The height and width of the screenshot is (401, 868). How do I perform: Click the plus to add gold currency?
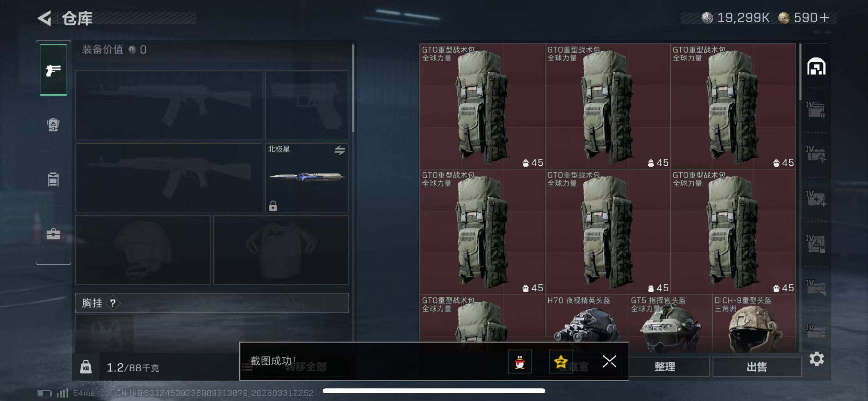point(825,17)
